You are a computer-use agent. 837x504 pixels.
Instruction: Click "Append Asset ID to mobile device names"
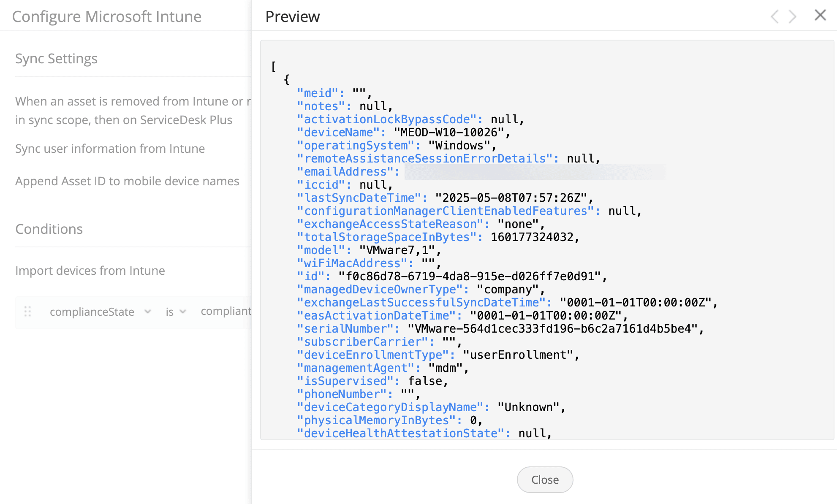pos(127,181)
